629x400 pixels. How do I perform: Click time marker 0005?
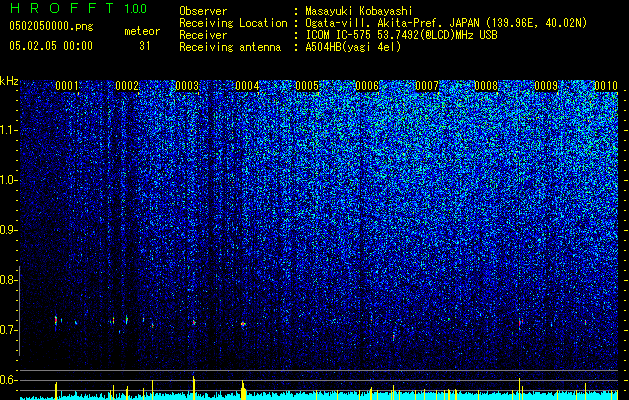pyautogui.click(x=307, y=86)
